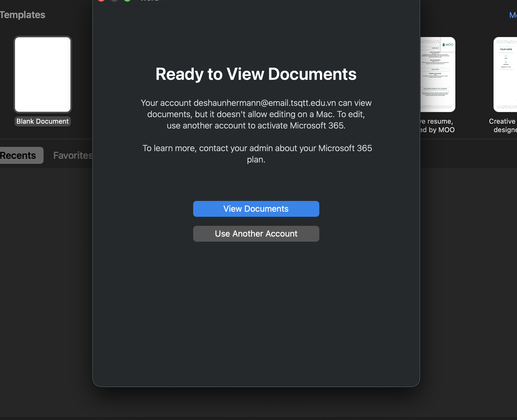Open the Creative resume template thumbnail
This screenshot has width=517, height=420.
pos(505,74)
